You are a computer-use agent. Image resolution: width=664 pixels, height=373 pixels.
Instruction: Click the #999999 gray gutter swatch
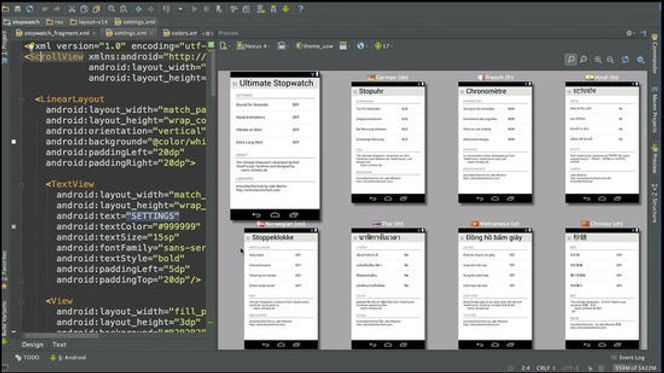(x=14, y=227)
